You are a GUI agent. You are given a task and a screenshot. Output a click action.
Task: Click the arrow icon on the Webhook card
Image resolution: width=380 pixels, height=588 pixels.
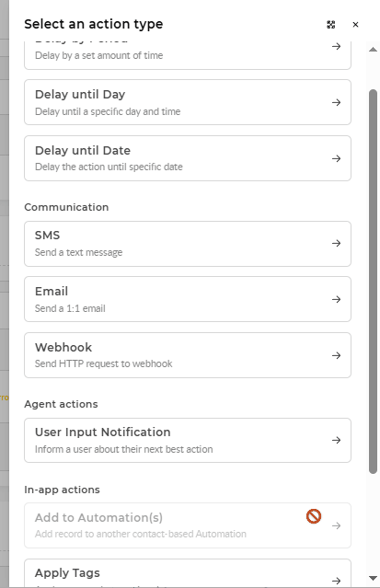click(336, 355)
